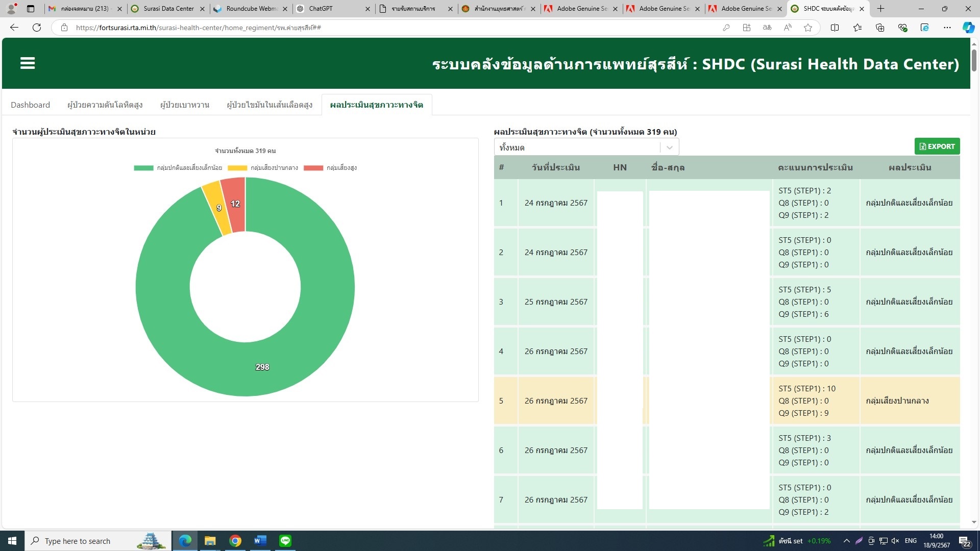Click the Read aloud icon

pos(788,28)
